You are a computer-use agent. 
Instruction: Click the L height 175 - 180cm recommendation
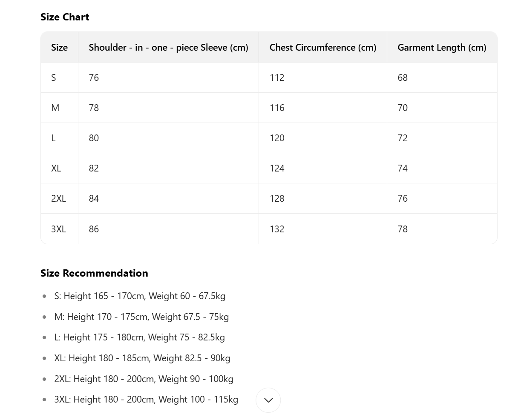(139, 337)
